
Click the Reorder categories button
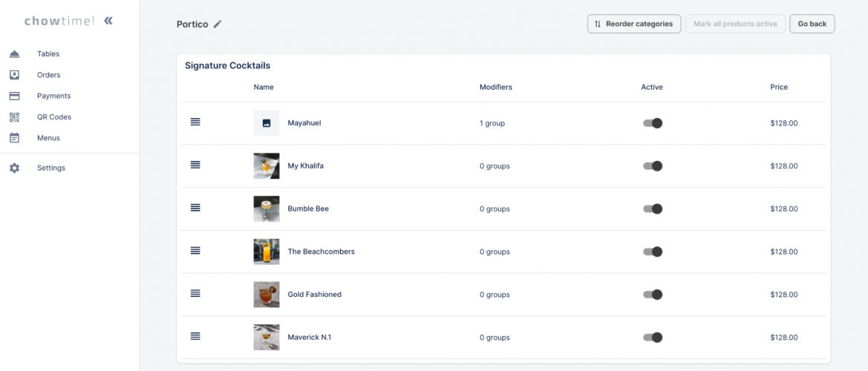pos(633,24)
